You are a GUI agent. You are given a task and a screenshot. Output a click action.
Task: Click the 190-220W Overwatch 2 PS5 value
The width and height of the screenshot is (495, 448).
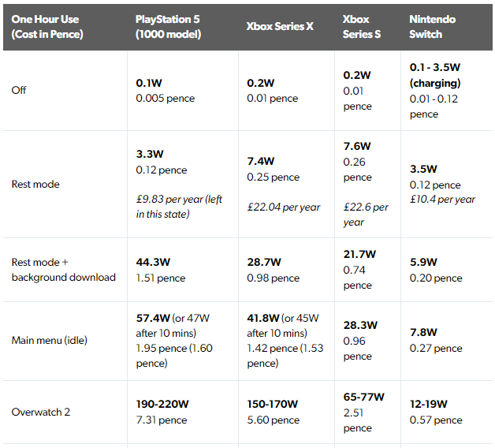tap(162, 404)
